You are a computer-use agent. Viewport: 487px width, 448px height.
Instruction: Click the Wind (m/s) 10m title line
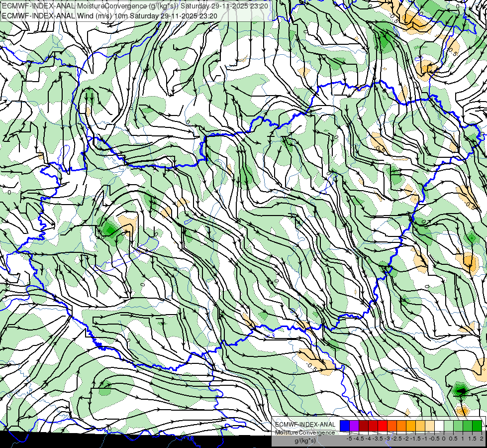coord(109,15)
